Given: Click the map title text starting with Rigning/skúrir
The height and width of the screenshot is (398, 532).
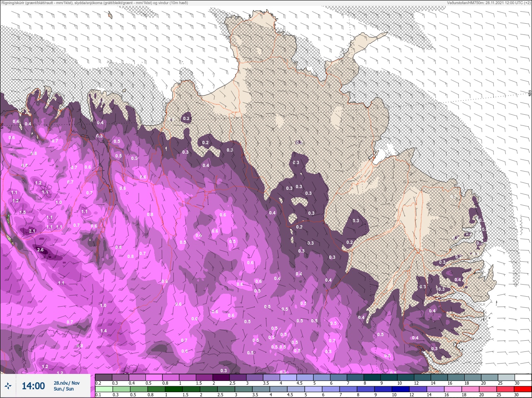Looking at the screenshot, I should [x=94, y=3].
